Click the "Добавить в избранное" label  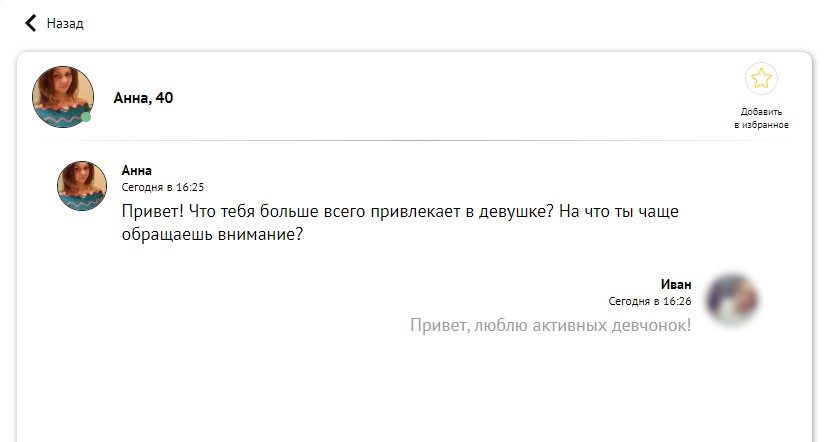761,118
